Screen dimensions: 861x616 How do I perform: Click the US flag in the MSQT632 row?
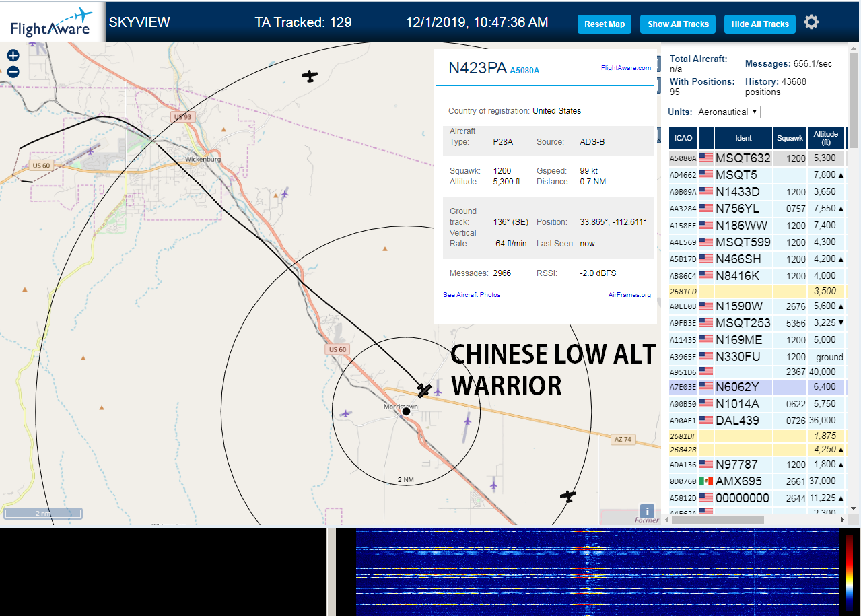pos(706,158)
